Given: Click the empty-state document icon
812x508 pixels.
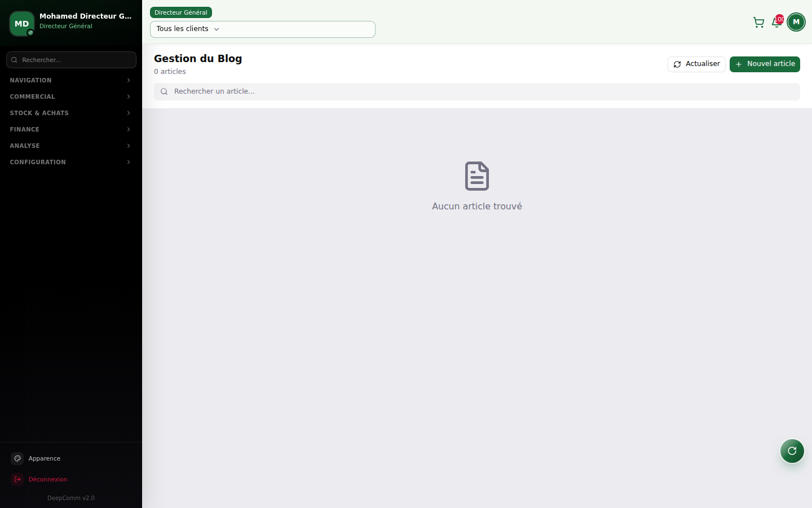Looking at the screenshot, I should pos(477,176).
